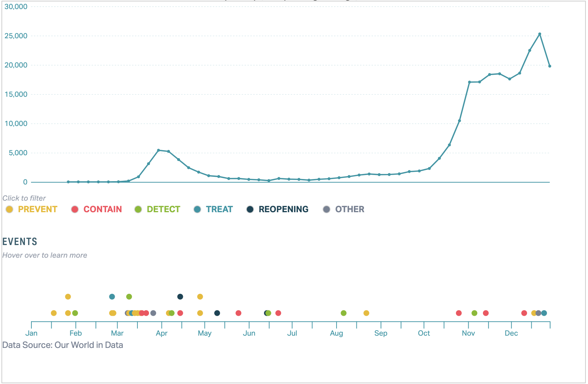
Task: Click the green event dot in early November
Action: pos(474,313)
